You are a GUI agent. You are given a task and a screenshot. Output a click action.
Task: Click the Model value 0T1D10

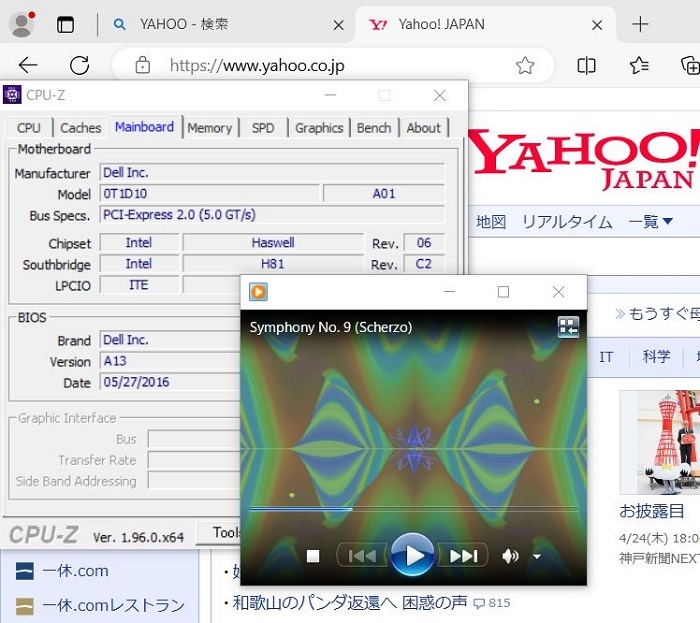[209, 194]
